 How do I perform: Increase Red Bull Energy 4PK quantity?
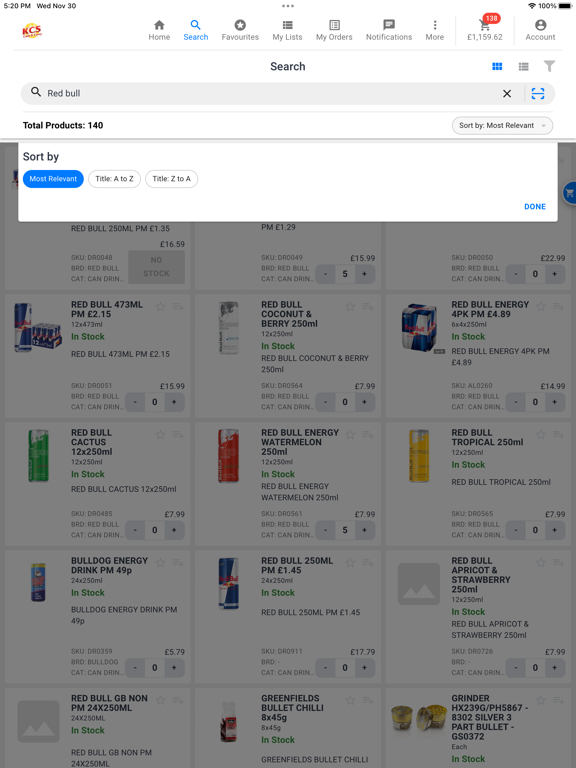(x=554, y=402)
